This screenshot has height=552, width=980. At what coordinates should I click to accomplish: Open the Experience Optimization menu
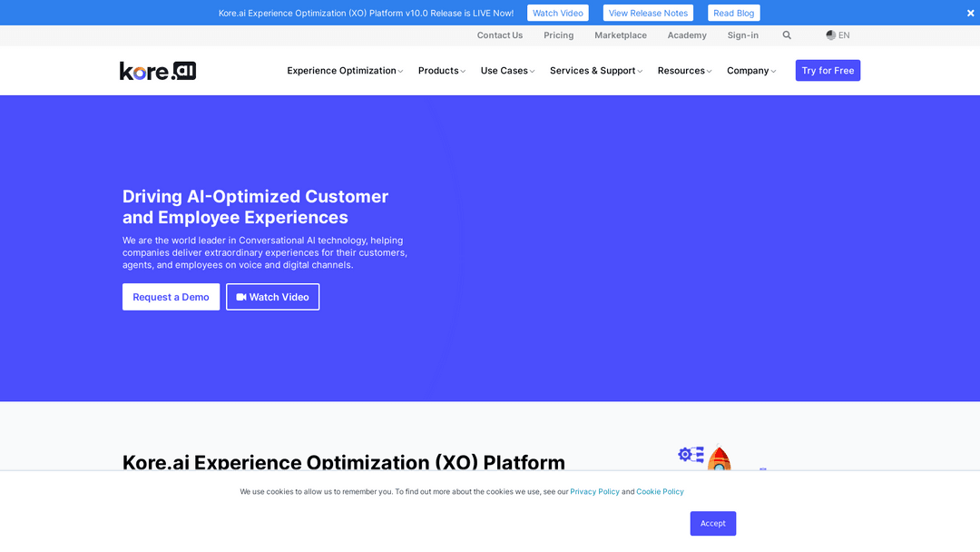pos(345,71)
